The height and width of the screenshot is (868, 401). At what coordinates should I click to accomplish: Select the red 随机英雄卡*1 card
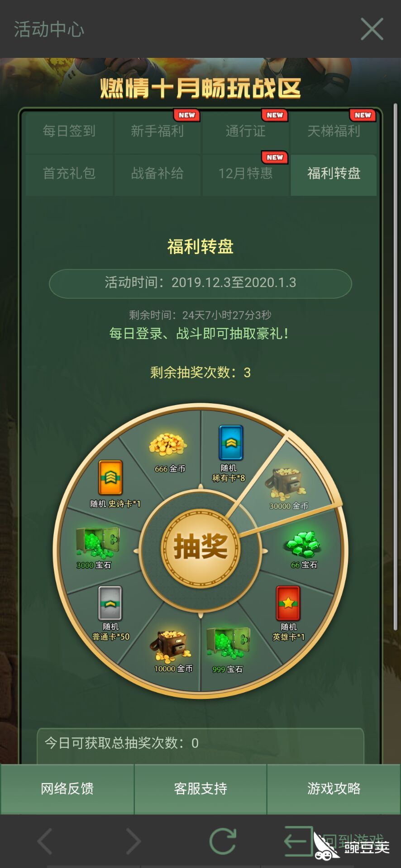click(288, 603)
